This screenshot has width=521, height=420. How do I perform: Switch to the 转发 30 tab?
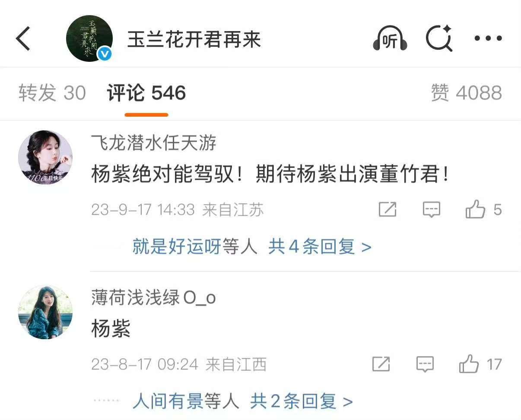pyautogui.click(x=52, y=93)
